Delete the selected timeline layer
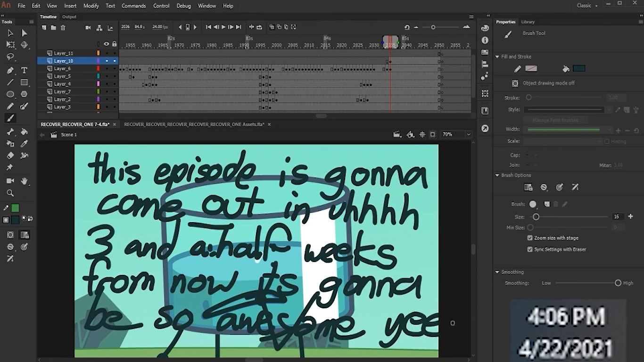This screenshot has height=362, width=644. click(x=63, y=28)
